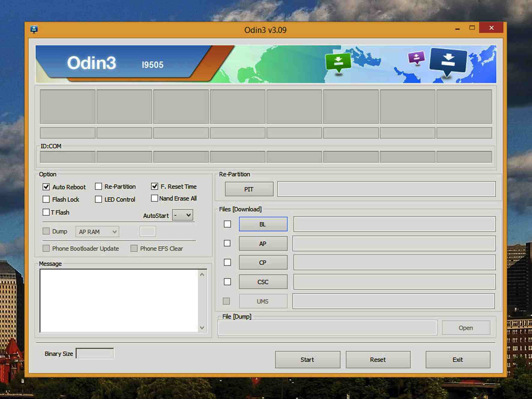Click the Reset button

[378, 359]
